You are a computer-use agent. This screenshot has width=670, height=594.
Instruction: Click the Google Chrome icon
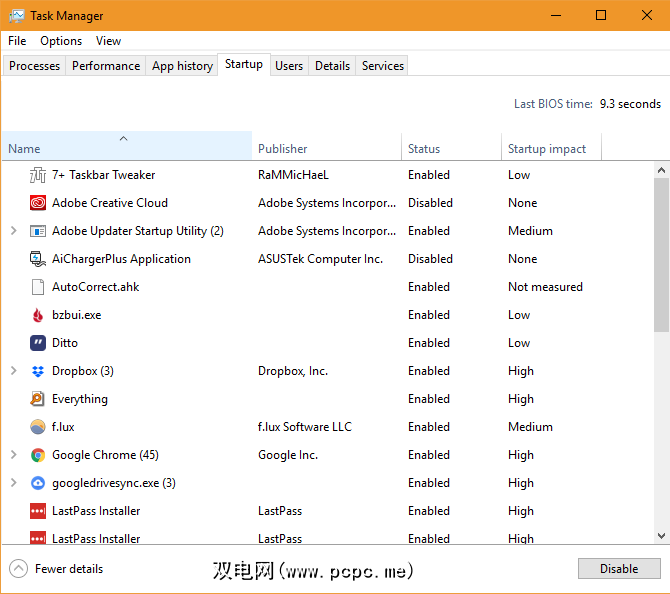pos(38,455)
